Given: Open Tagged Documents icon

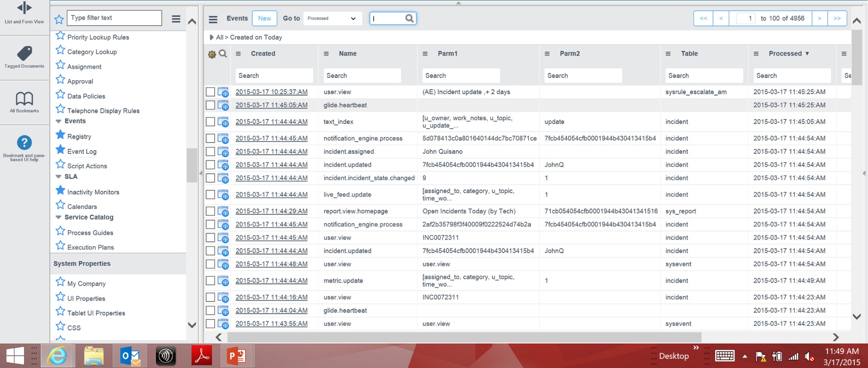Looking at the screenshot, I should click(24, 53).
